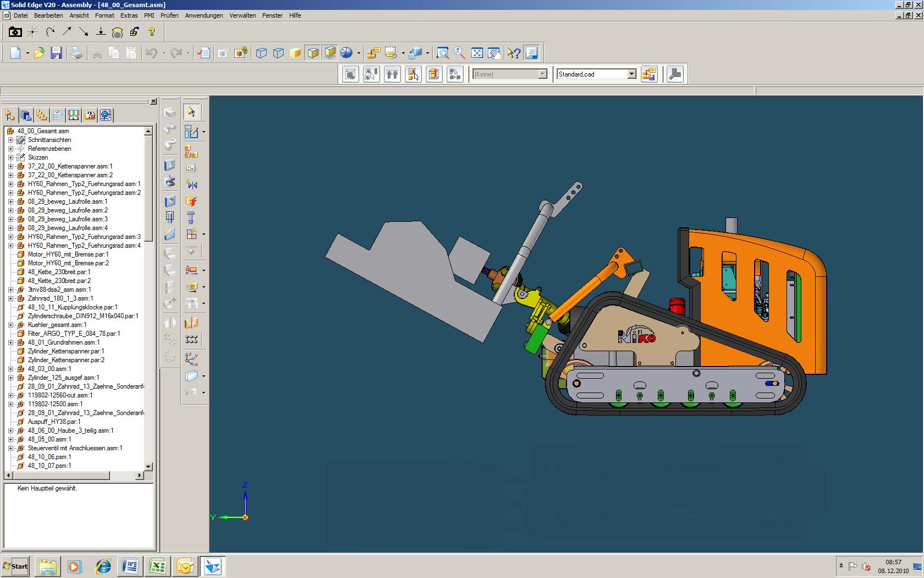Viewport: 924px width, 578px height.
Task: Expand the 48_01_Grundrahmen.asm:1 node
Action: click(x=10, y=342)
